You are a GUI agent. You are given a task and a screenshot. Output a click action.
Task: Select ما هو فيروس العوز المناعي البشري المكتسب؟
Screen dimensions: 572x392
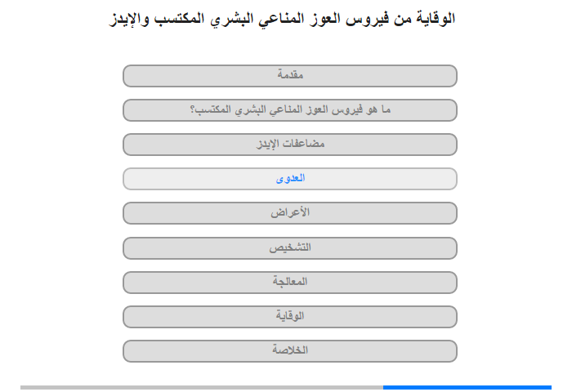click(x=290, y=110)
